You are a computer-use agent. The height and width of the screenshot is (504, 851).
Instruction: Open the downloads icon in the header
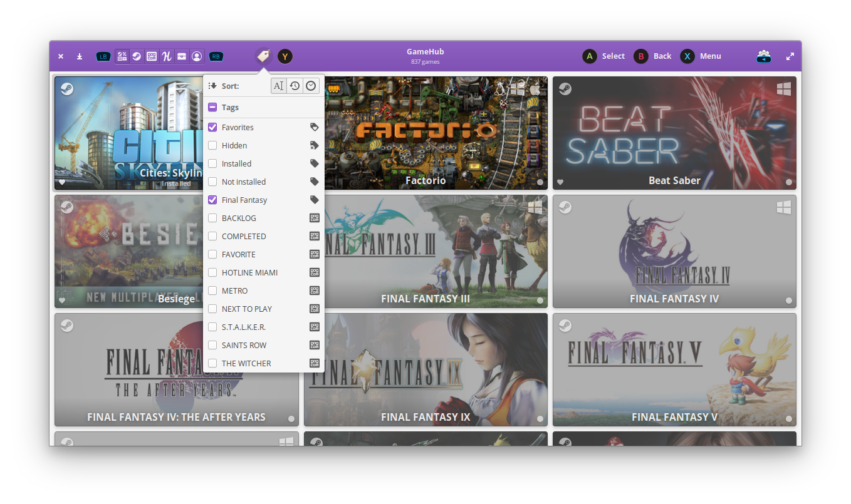[80, 56]
